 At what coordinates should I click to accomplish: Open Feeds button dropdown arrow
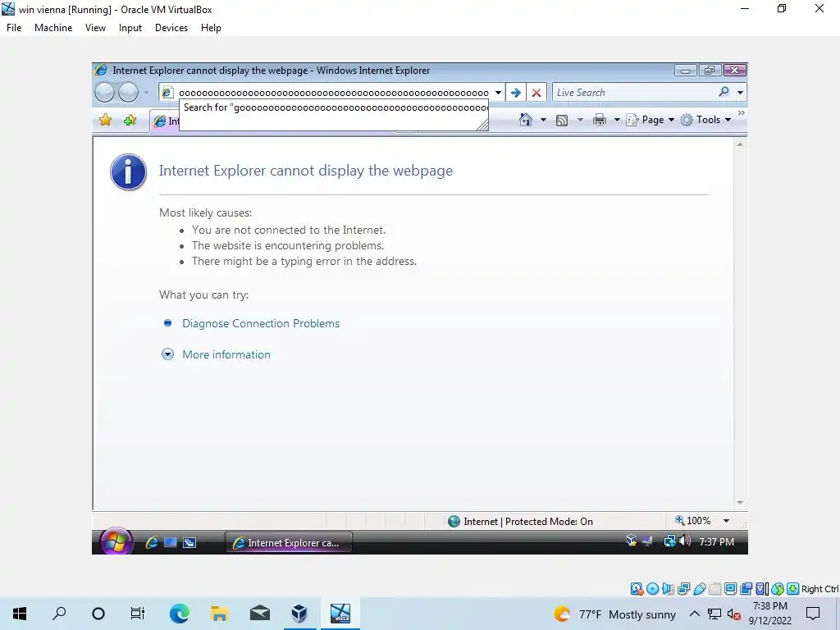click(579, 120)
